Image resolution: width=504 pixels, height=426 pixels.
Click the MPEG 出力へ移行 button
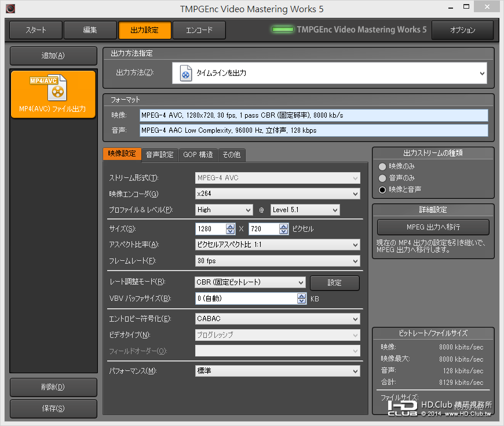[x=433, y=227]
